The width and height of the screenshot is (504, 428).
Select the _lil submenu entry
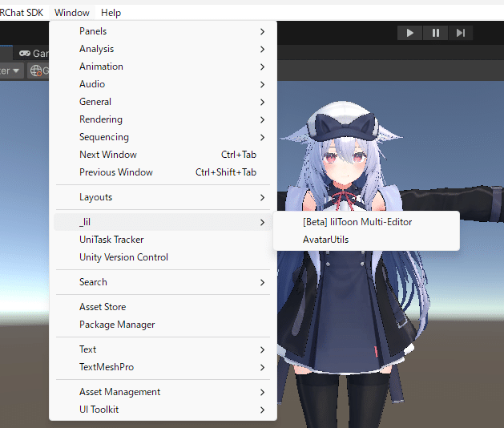tap(163, 222)
